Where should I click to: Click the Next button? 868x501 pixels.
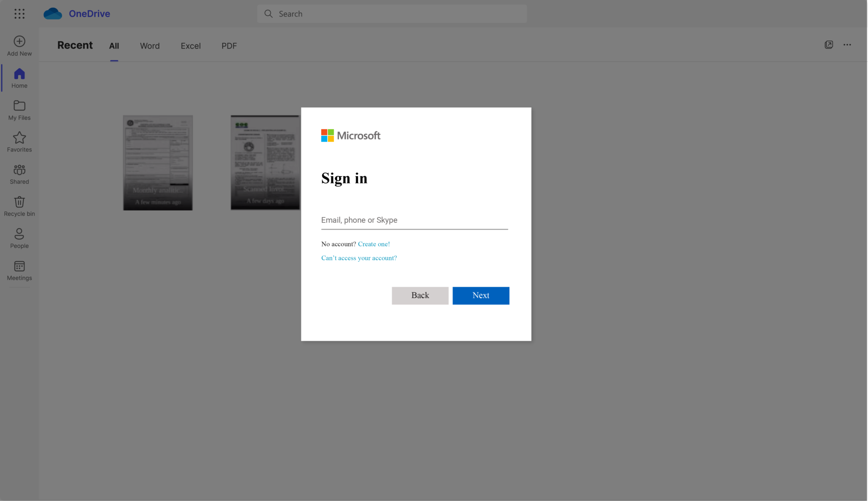(481, 296)
